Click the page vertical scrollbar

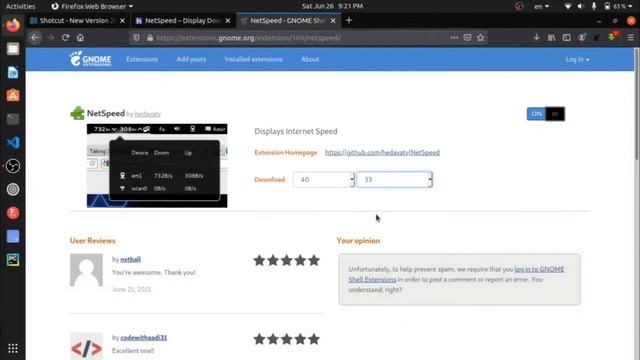637,104
